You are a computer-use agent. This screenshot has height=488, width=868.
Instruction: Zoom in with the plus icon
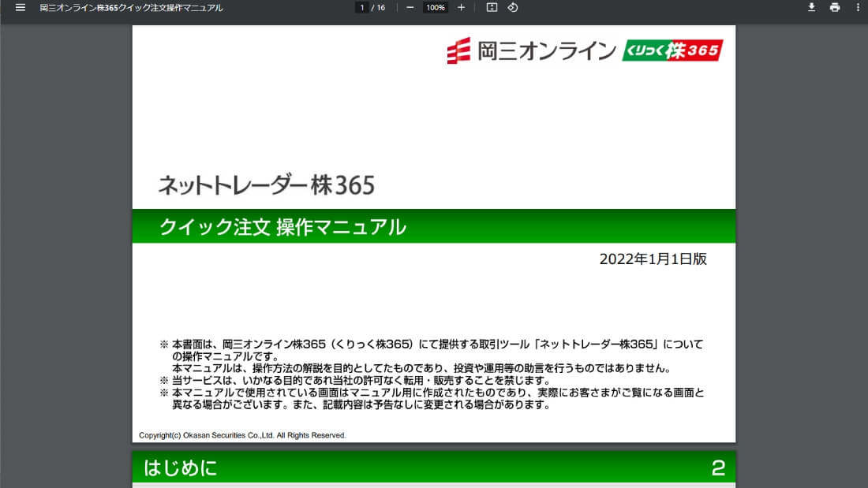(461, 8)
